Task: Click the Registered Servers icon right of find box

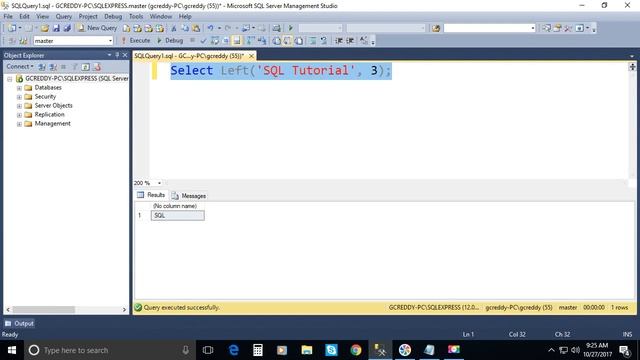Action: (x=546, y=28)
